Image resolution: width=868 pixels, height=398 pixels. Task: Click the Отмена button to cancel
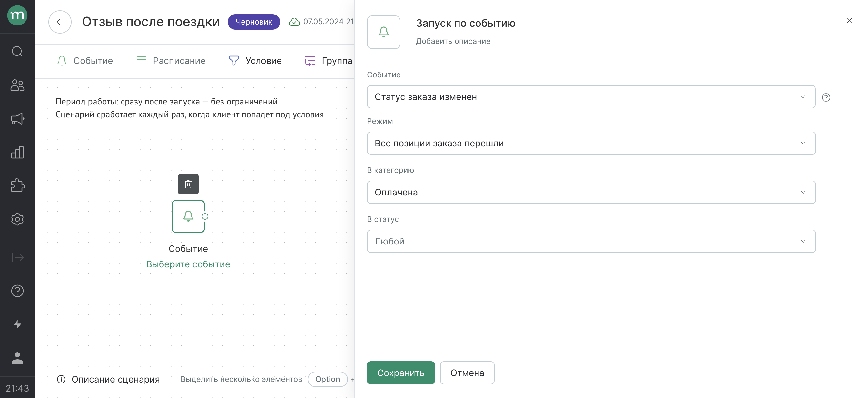coord(467,373)
